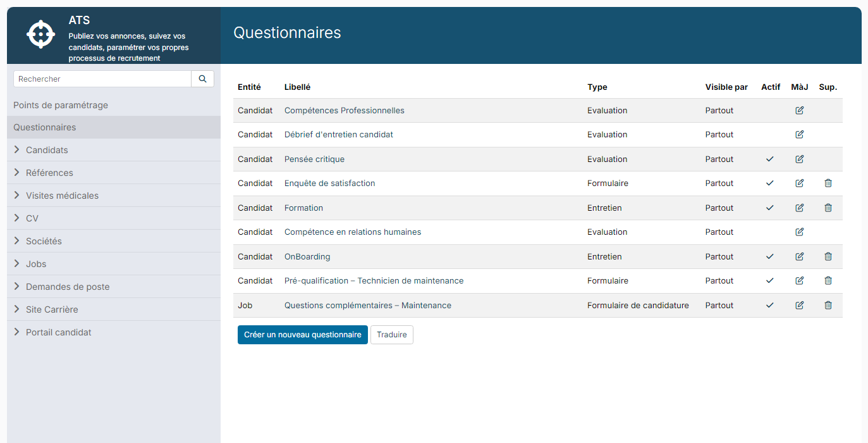Open the Formation questionnaire link
The height and width of the screenshot is (443, 868).
303,208
